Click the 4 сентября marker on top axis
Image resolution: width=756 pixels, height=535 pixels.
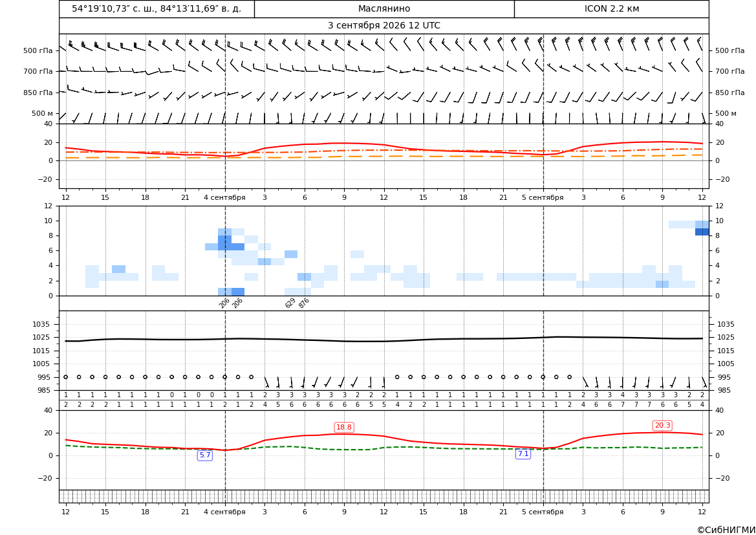tap(224, 197)
